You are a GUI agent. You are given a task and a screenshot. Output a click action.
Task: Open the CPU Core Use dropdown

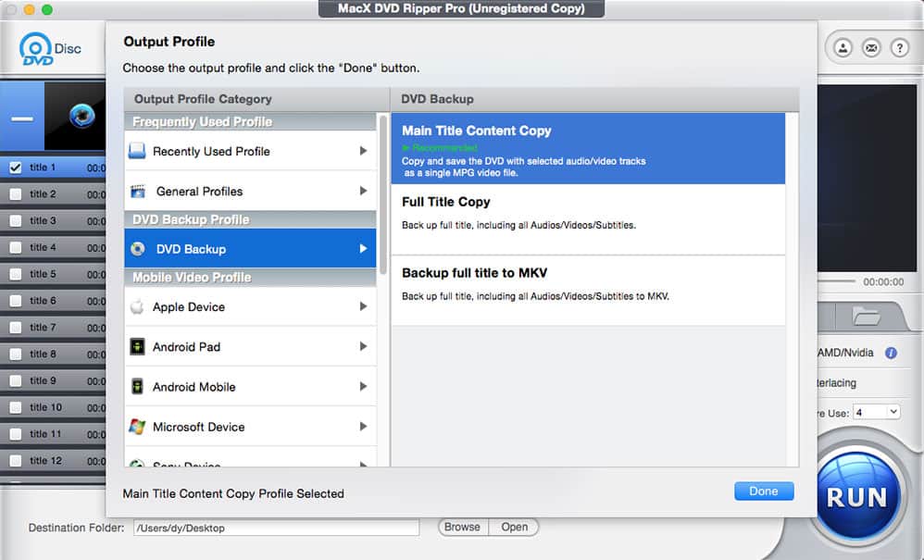tap(877, 412)
